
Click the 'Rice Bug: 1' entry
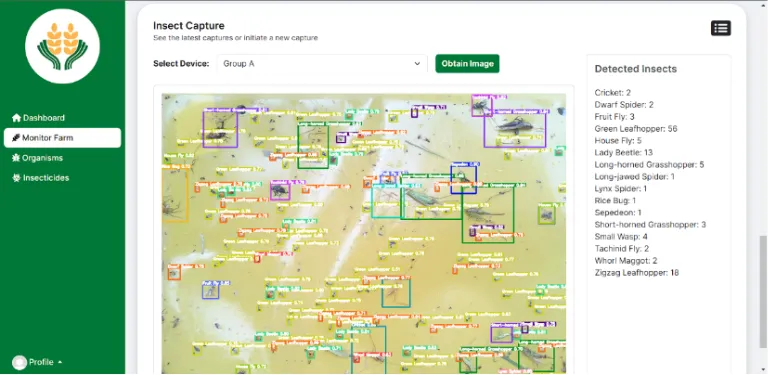click(x=615, y=201)
